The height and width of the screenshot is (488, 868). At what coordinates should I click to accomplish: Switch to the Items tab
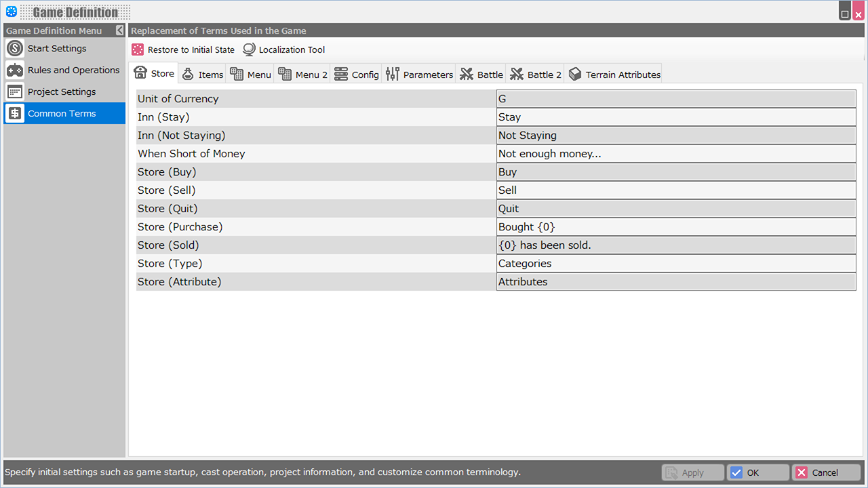tap(203, 75)
